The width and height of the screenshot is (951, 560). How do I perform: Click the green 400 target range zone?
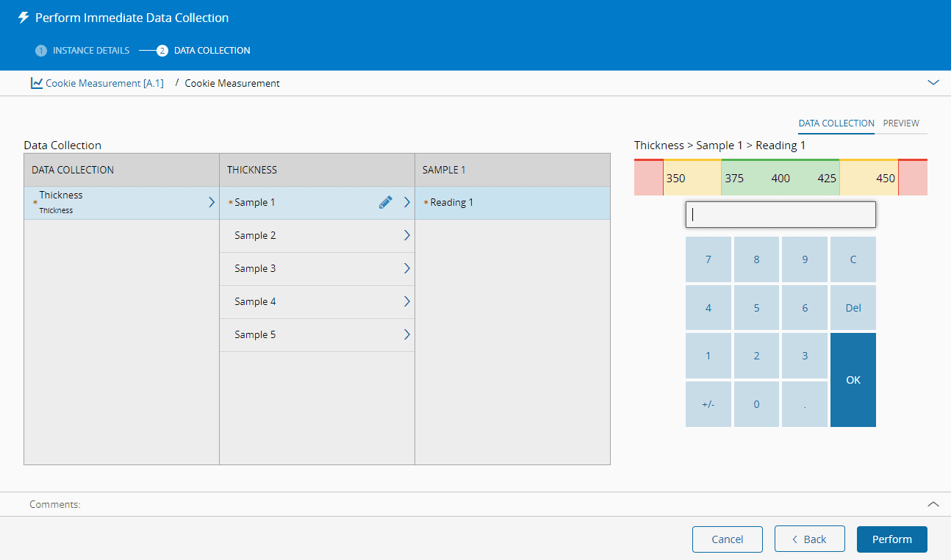point(780,179)
